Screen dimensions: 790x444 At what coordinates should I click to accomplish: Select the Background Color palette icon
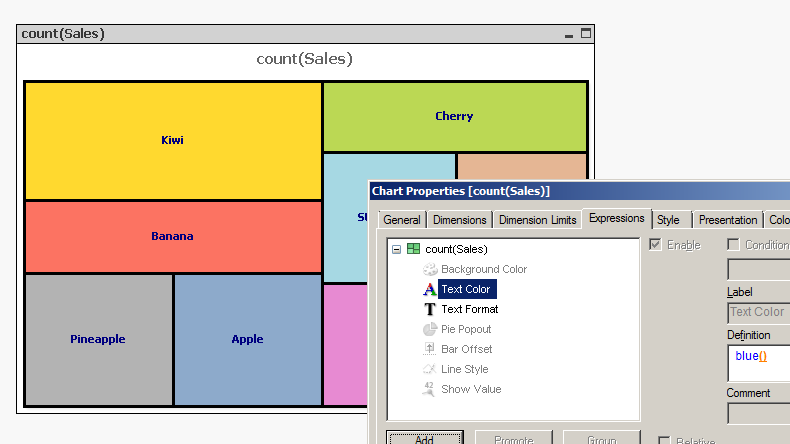[x=430, y=269]
